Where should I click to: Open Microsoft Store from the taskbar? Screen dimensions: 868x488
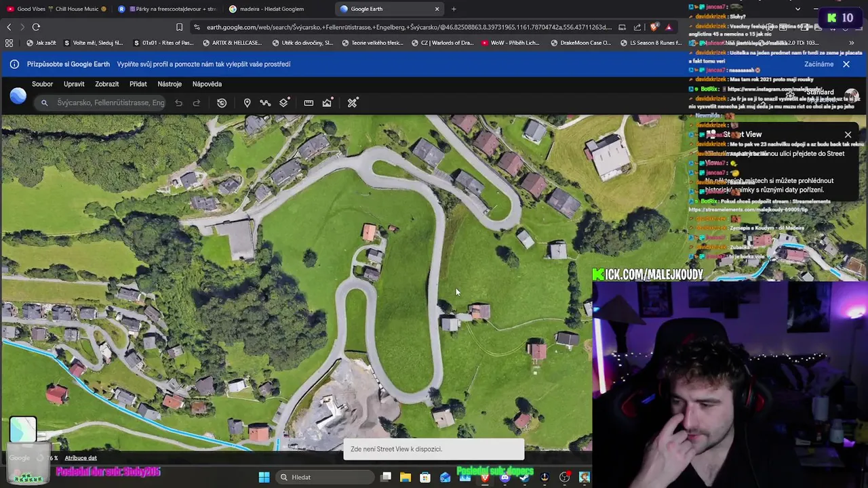click(425, 477)
